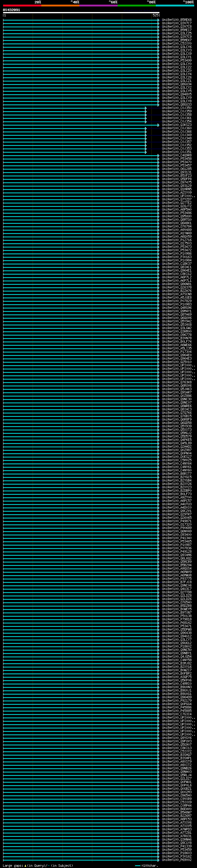Open hit UniRef100_Q86N81
The image size is (197, 868).
[x=176, y=284]
